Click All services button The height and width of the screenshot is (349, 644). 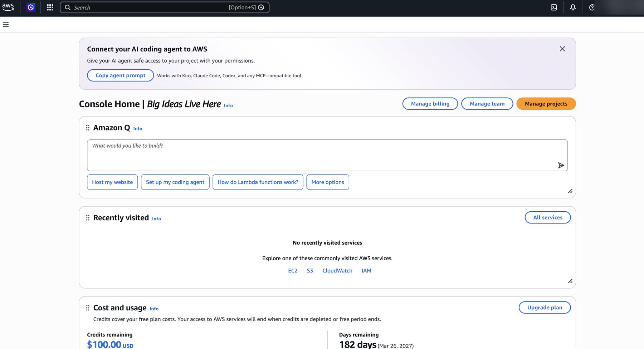tap(548, 217)
